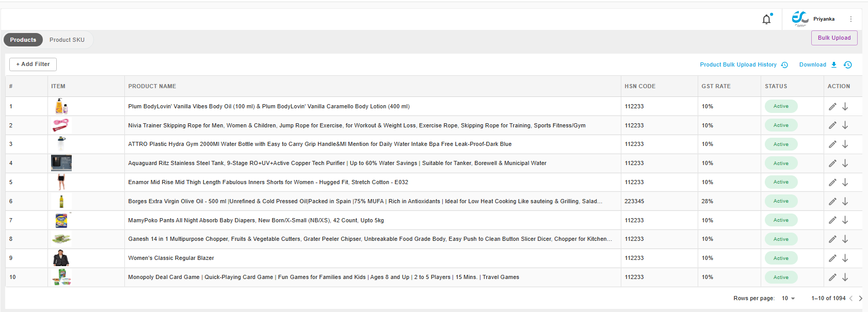Click the Aquaguard purifier thumbnail image
868x312 pixels.
[61, 163]
